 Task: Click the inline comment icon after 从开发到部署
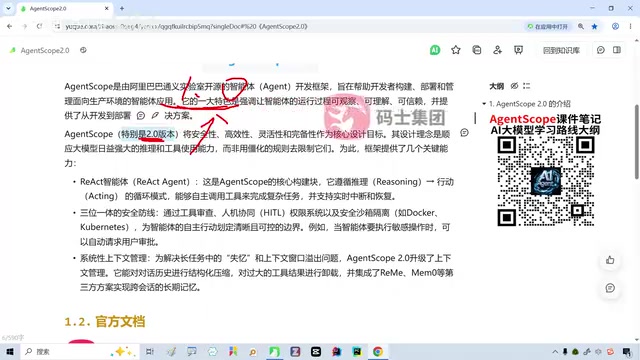click(x=141, y=116)
